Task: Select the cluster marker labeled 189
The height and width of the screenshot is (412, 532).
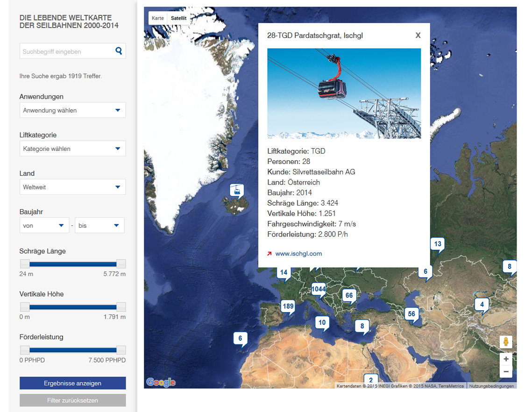Action: coord(288,306)
